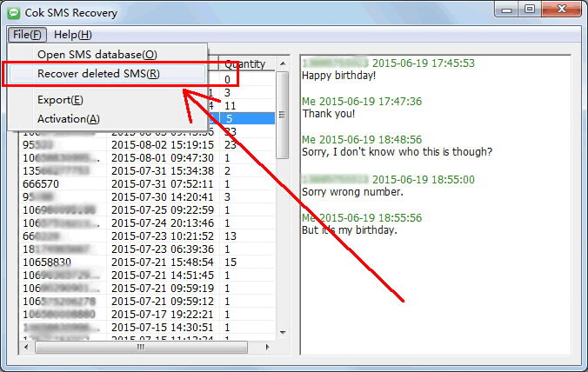Viewport: 588px width, 372px height.
Task: Click the 'Thank you!' message
Action: (329, 114)
